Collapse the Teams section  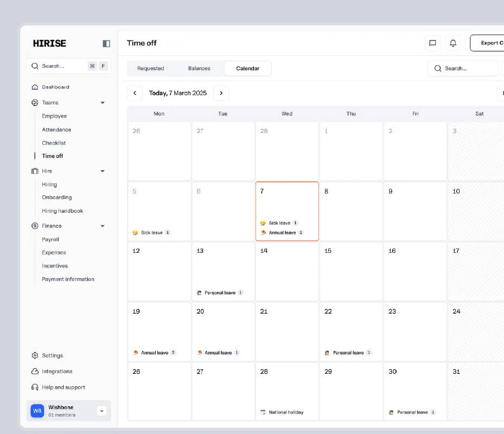(x=103, y=103)
